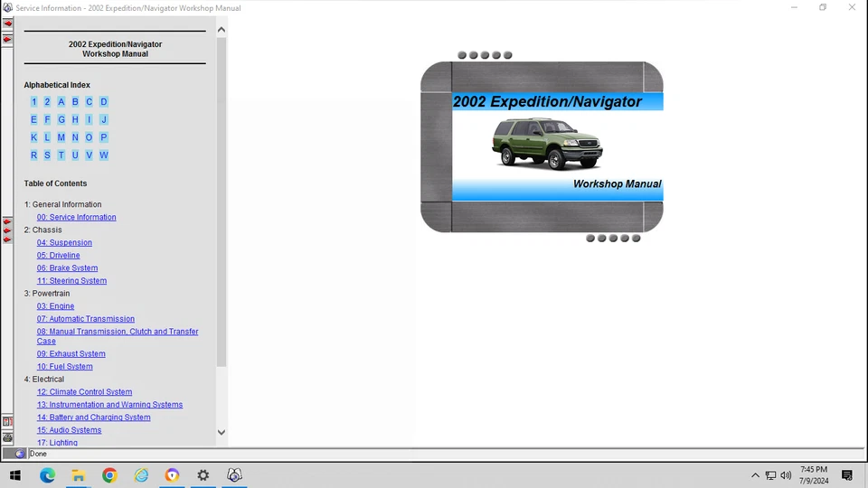This screenshot has width=868, height=488.
Task: Open the Settings gear in the taskbar
Action: (x=203, y=475)
